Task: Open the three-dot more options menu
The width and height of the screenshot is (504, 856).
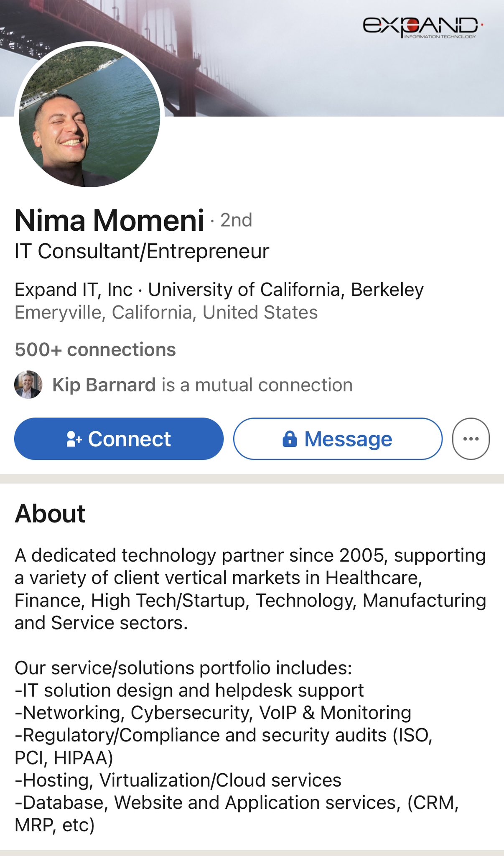Action: (x=471, y=439)
